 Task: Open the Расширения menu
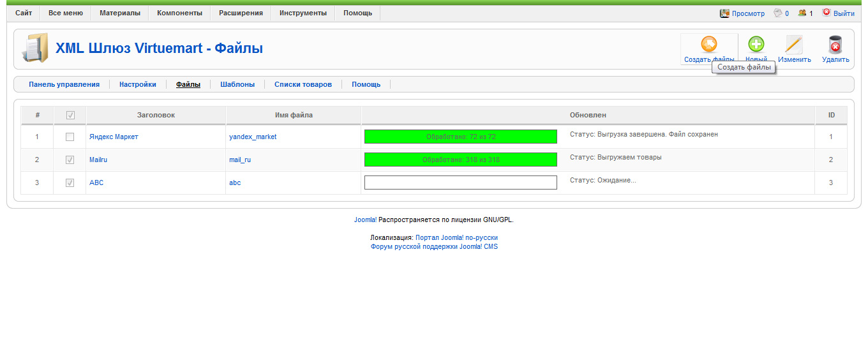[241, 13]
